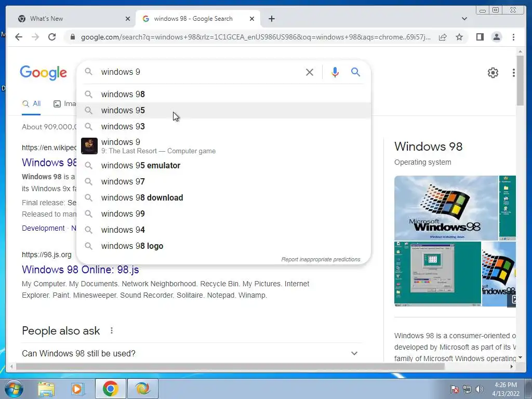
Task: Choose suggestion windows 99
Action: tap(224, 214)
